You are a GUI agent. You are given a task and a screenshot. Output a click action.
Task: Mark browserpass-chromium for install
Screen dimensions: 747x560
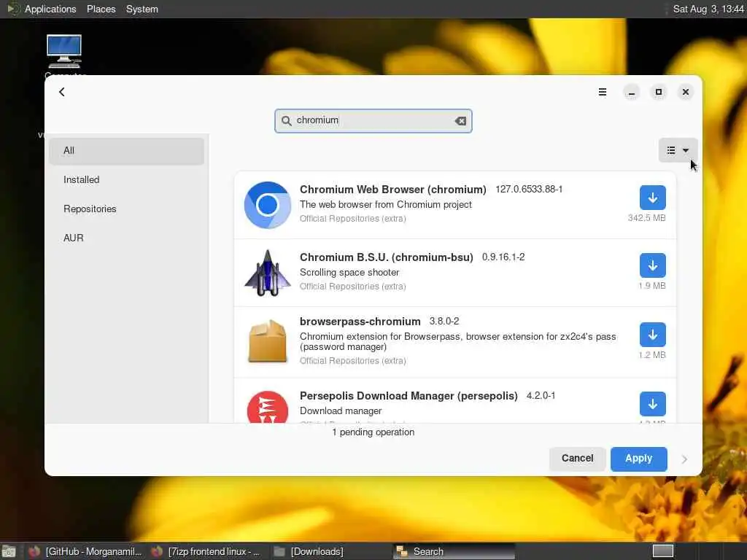(x=652, y=335)
